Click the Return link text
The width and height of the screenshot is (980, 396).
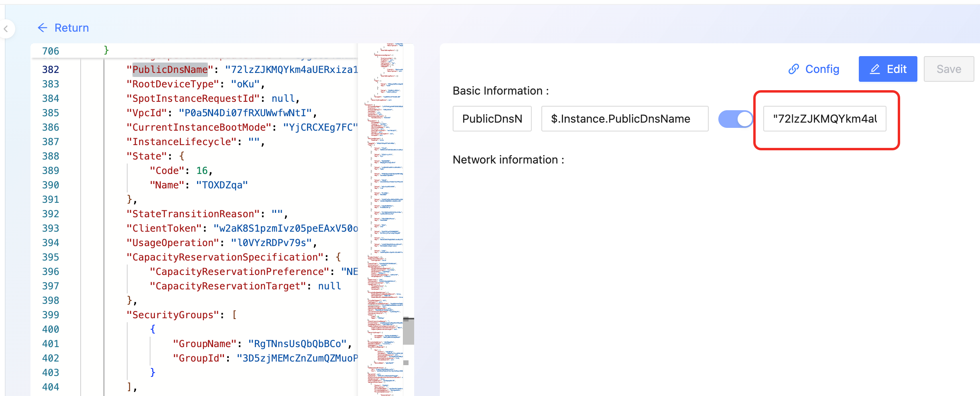[71, 28]
